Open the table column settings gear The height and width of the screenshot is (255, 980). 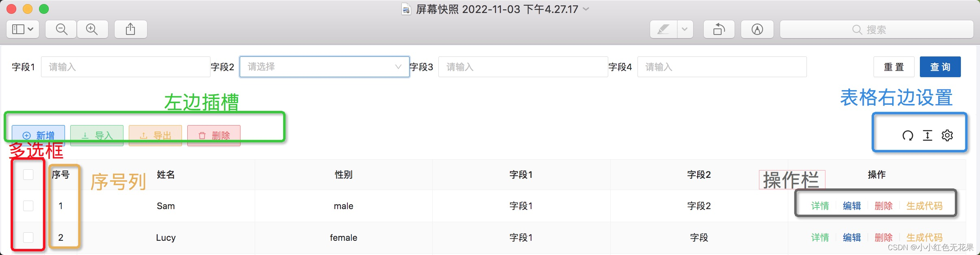(x=948, y=135)
